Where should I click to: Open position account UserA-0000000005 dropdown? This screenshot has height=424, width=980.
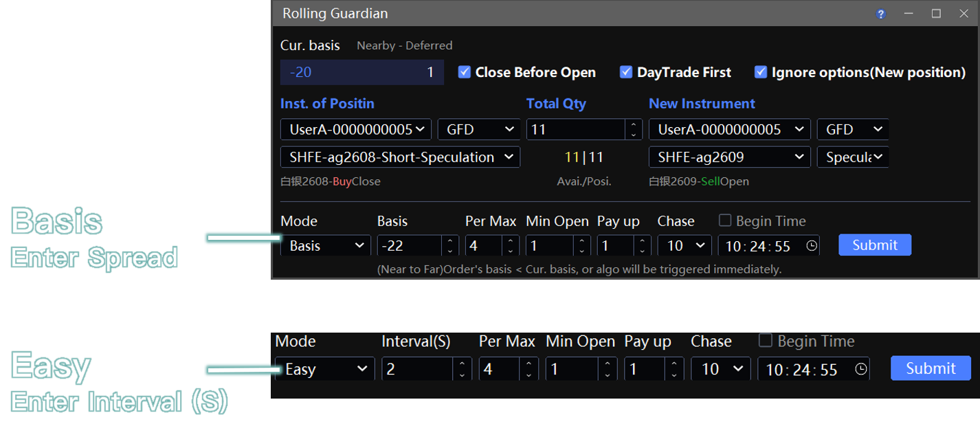coord(356,129)
